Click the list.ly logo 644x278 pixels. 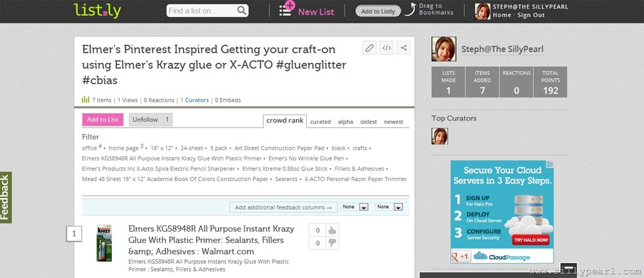[x=97, y=11]
